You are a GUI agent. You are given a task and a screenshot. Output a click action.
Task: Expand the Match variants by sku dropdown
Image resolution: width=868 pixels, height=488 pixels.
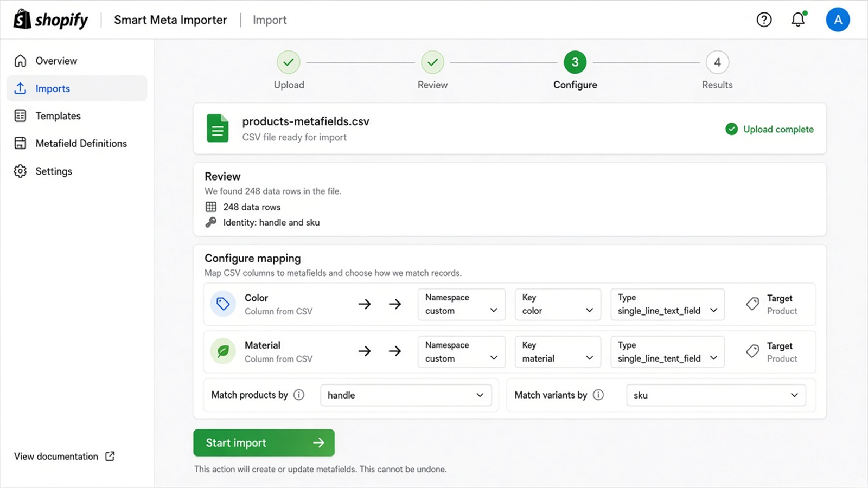716,395
